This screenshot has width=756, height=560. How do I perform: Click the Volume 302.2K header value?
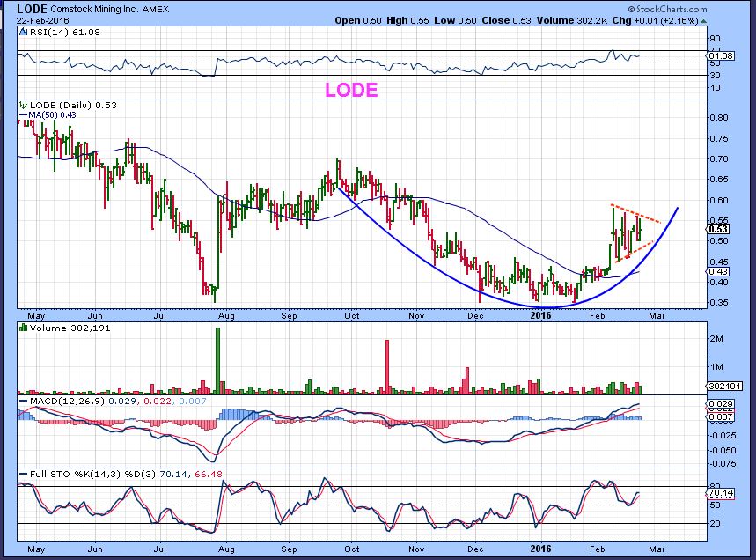click(x=572, y=21)
